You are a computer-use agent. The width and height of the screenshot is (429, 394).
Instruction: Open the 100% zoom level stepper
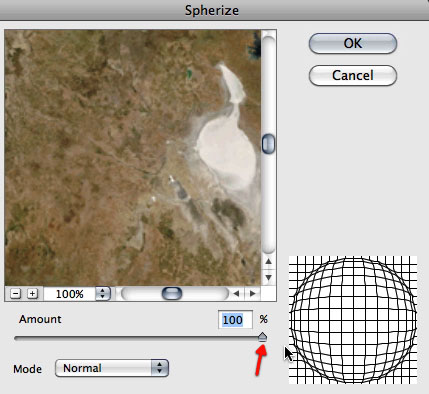click(x=103, y=294)
